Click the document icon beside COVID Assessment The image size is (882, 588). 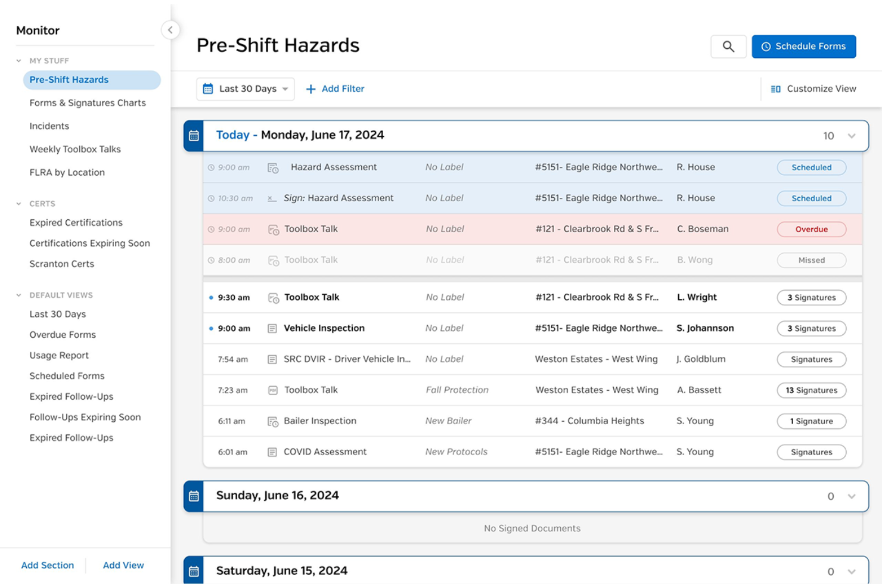[x=272, y=452]
